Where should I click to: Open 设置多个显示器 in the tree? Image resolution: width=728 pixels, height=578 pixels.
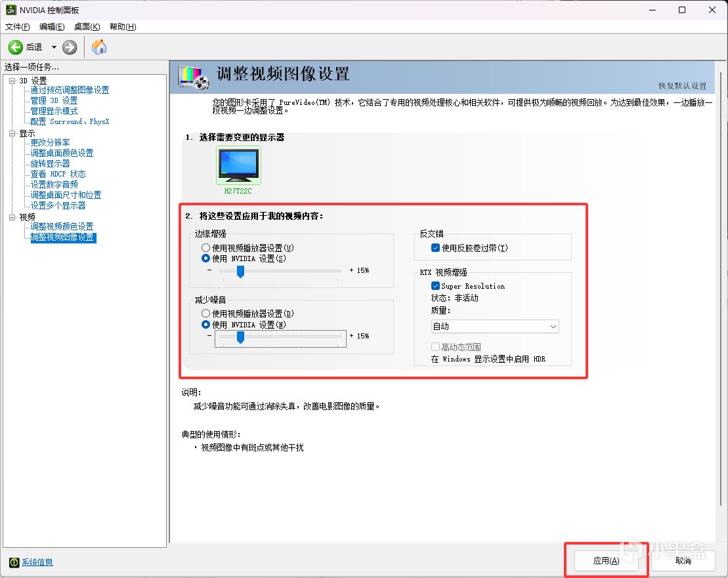tap(58, 205)
